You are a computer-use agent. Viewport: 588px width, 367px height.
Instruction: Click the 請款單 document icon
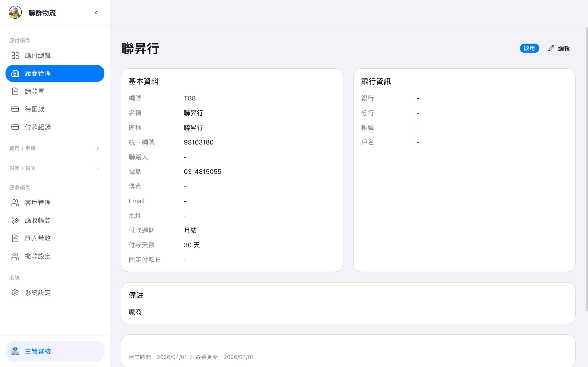[x=15, y=91]
